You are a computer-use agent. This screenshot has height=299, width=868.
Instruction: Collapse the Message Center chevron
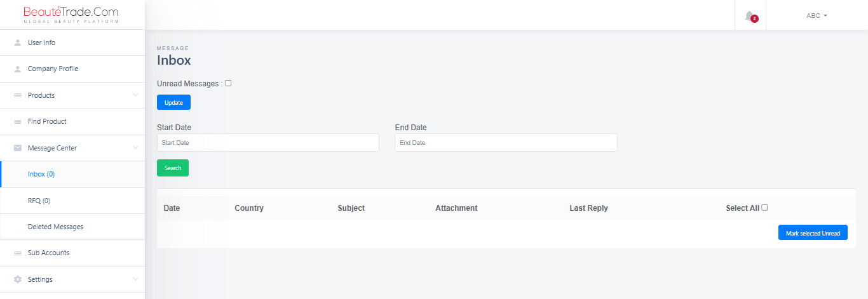(x=135, y=148)
